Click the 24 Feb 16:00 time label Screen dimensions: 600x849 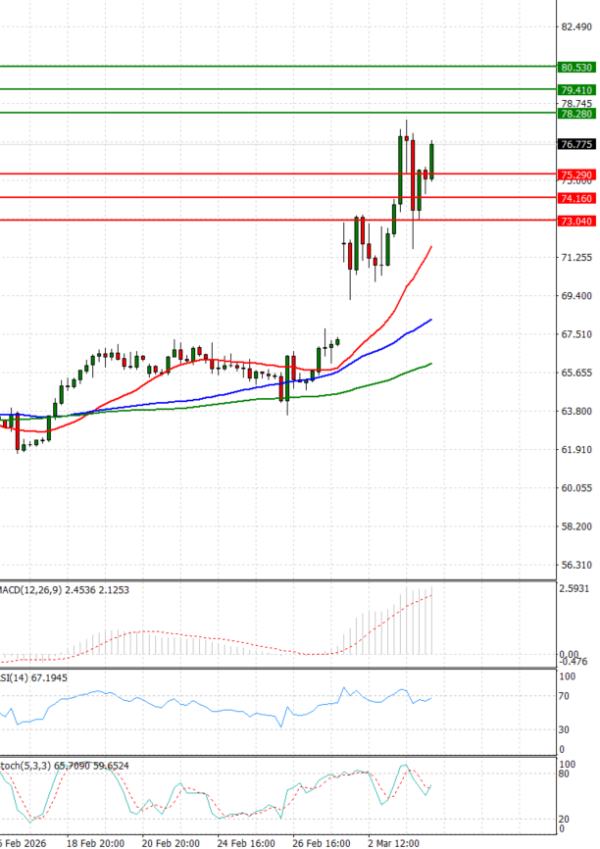coord(247,842)
